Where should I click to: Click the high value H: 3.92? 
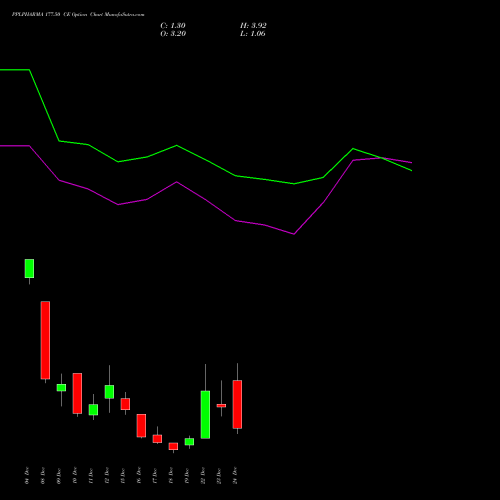coord(253,26)
